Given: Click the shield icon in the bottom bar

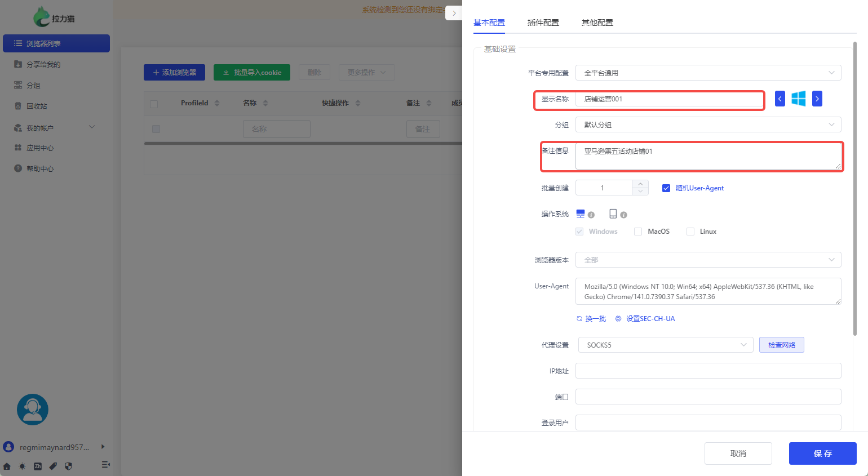Looking at the screenshot, I should (x=68, y=466).
